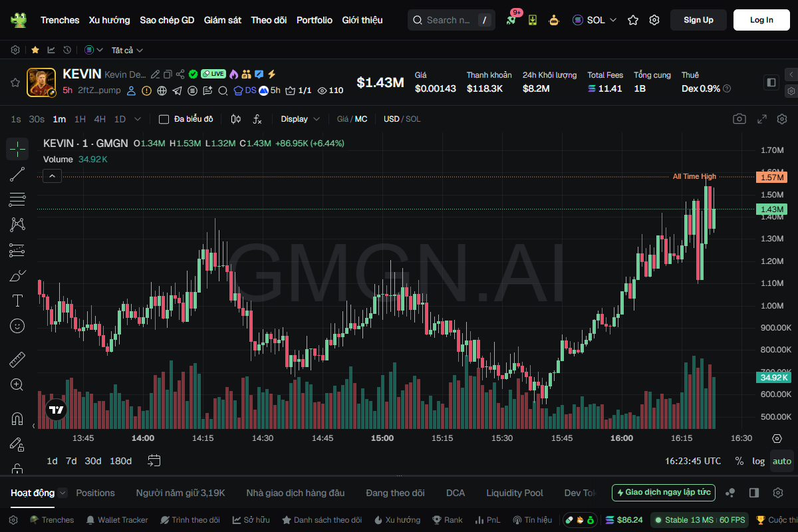Expand the Solana icon dropdown in watchlist bar
798x532 pixels.
94,50
